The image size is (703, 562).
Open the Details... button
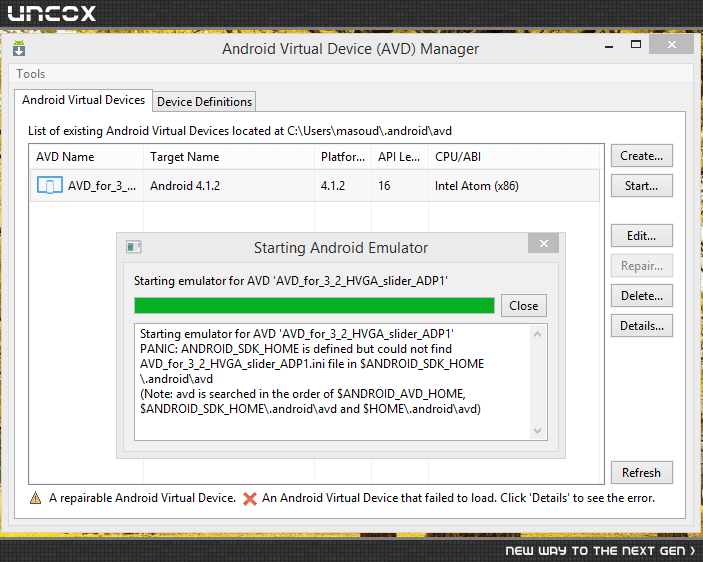tap(642, 326)
